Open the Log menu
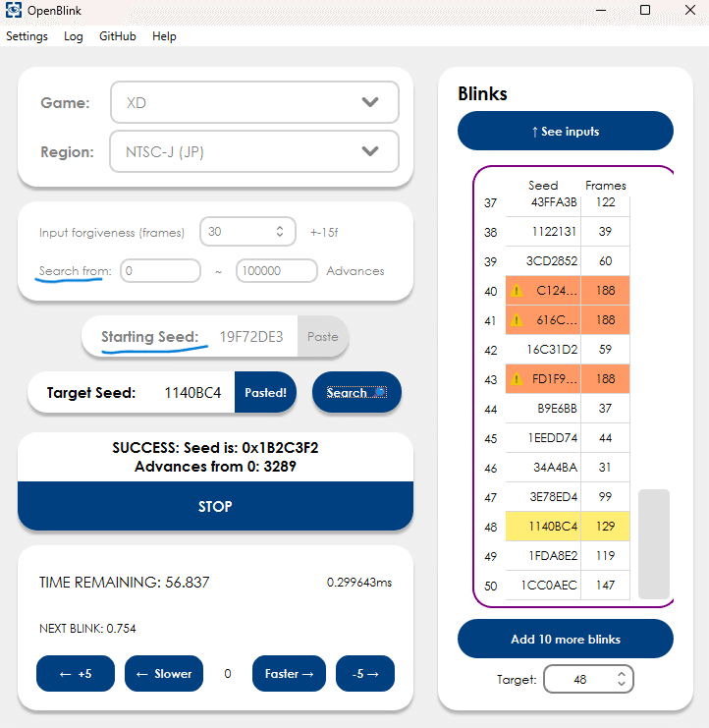 74,36
